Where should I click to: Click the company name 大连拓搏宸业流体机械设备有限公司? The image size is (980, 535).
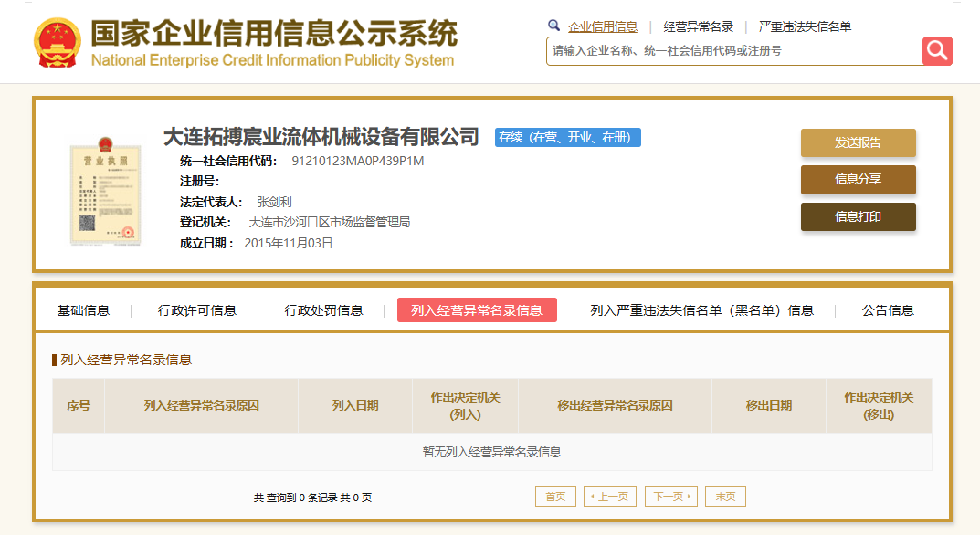pos(321,137)
